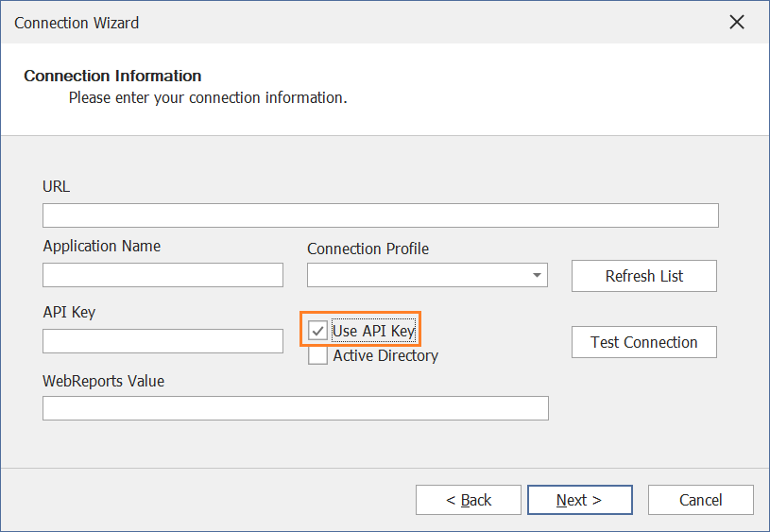The image size is (770, 532).
Task: Close the Connection Wizard with the X icon
Action: 737,22
